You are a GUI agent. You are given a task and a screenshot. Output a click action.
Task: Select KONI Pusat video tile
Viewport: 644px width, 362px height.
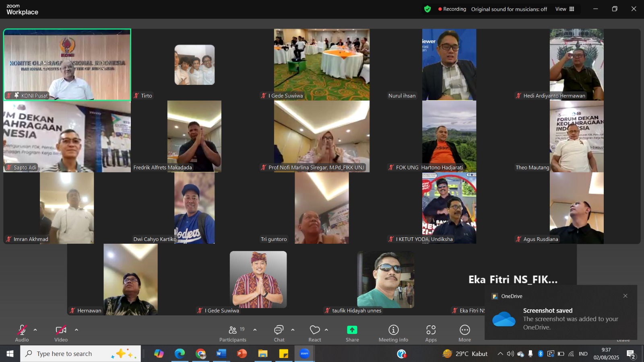click(67, 64)
